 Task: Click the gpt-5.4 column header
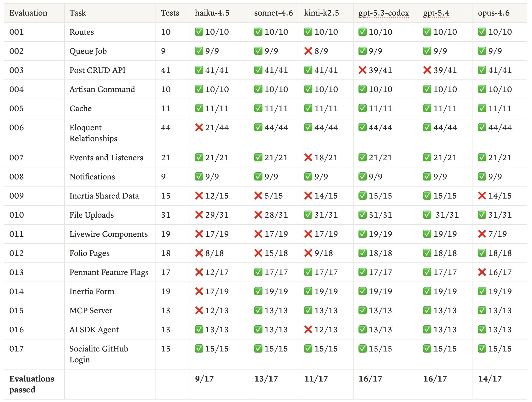(x=436, y=13)
